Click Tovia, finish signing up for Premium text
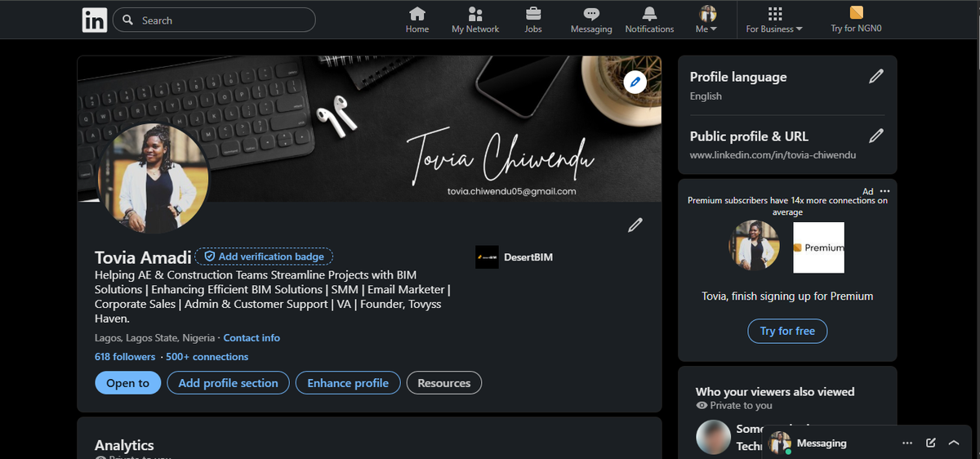The width and height of the screenshot is (980, 459). pos(787,296)
